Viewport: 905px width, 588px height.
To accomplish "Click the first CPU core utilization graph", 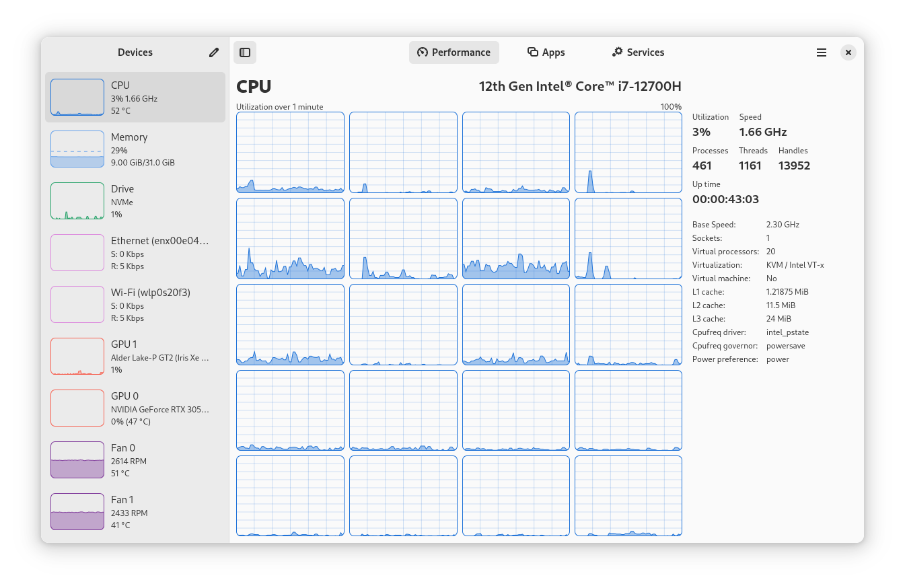I will pyautogui.click(x=290, y=151).
